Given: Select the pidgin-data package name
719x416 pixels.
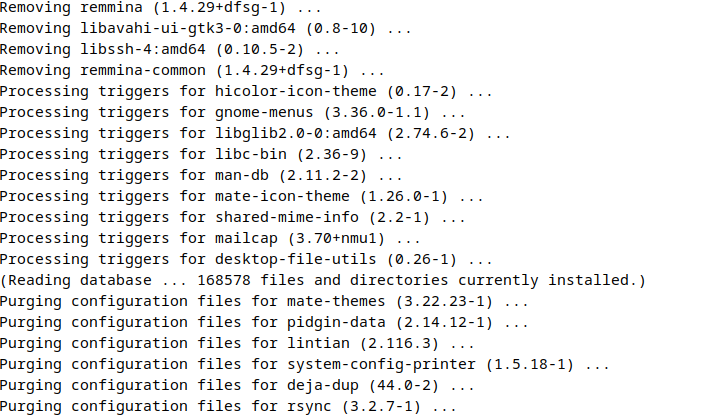Looking at the screenshot, I should coord(336,323).
